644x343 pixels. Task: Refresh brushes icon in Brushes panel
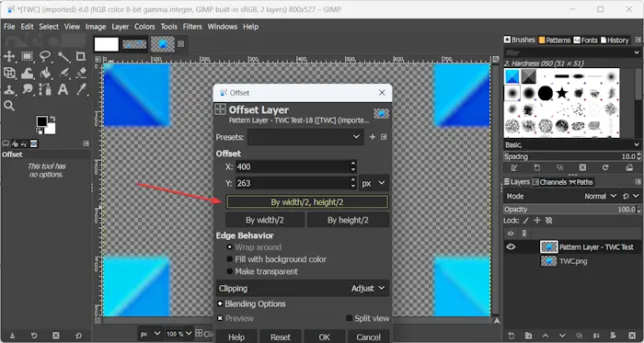[605, 167]
